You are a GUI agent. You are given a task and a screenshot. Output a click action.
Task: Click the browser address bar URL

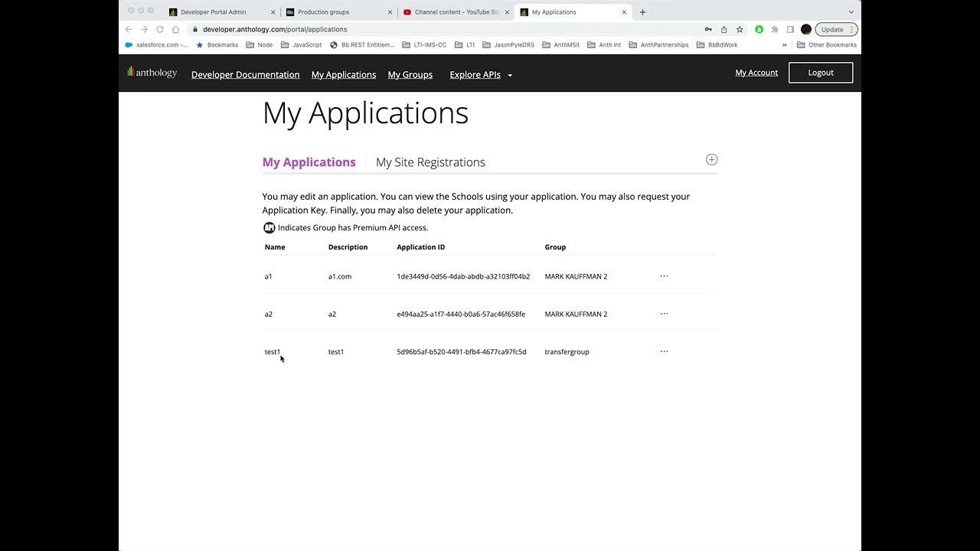click(275, 29)
